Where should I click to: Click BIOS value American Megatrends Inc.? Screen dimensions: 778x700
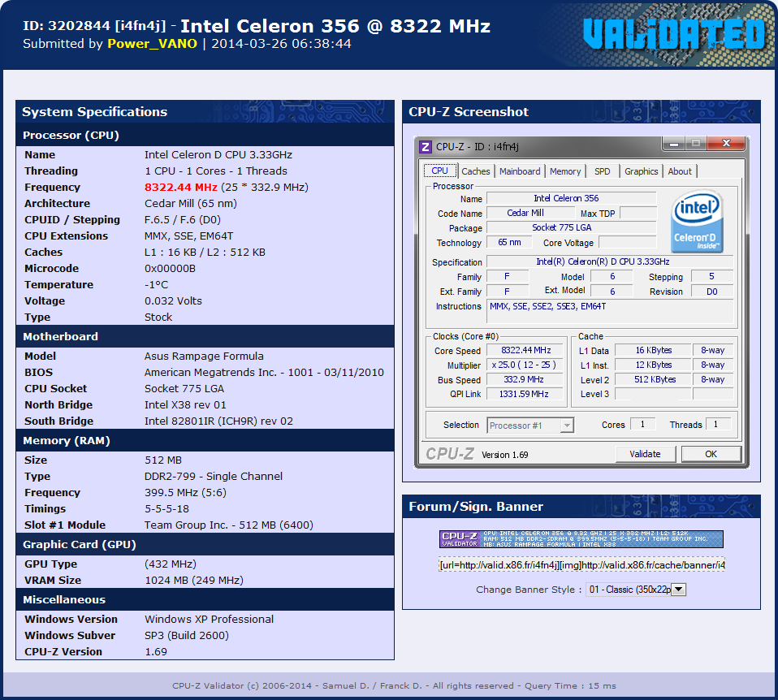click(264, 373)
